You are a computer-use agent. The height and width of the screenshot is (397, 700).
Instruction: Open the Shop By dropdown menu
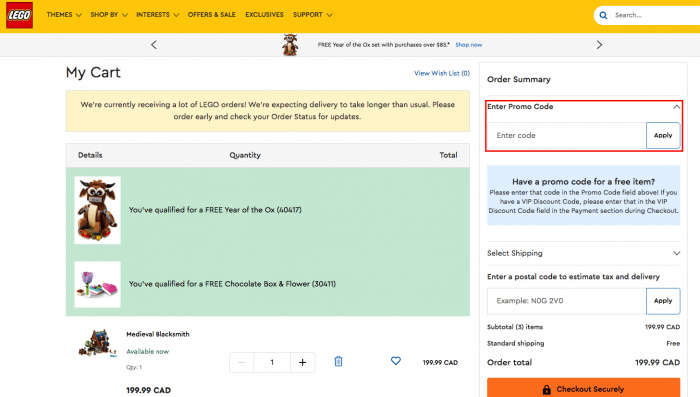(109, 15)
